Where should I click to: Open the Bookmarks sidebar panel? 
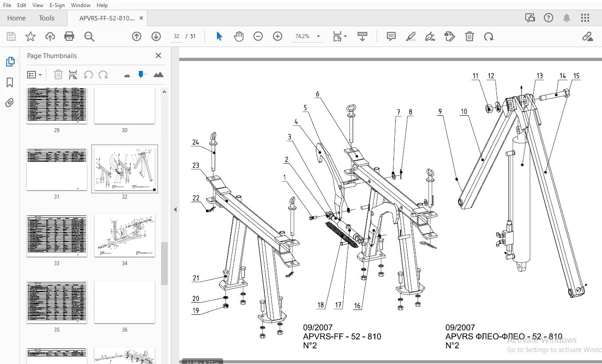pos(10,82)
